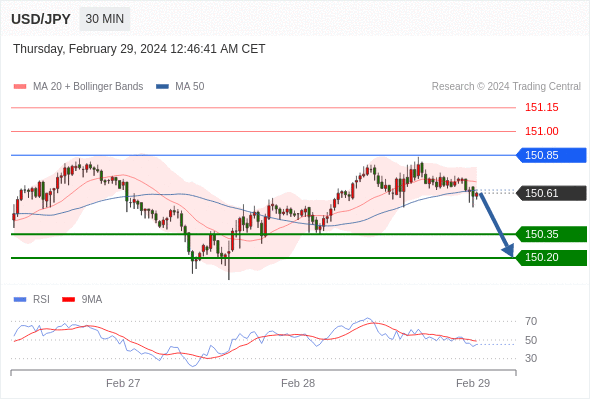The width and height of the screenshot is (590, 400).
Task: Click the Feb 29 date axis label
Action: (x=473, y=383)
